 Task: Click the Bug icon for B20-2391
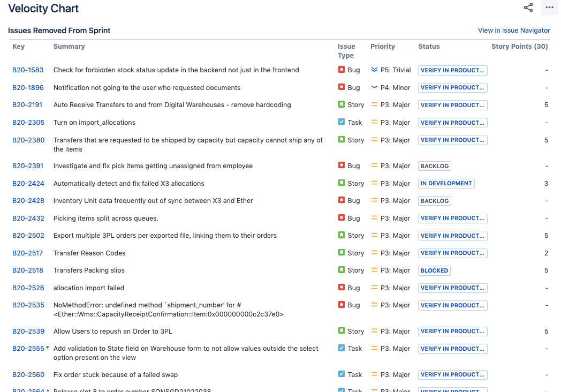pyautogui.click(x=342, y=165)
